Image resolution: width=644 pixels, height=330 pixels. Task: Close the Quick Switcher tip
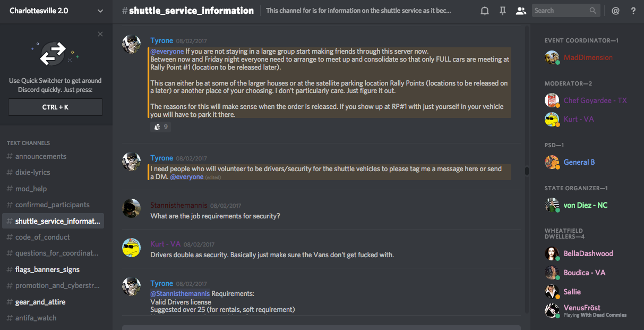100,34
